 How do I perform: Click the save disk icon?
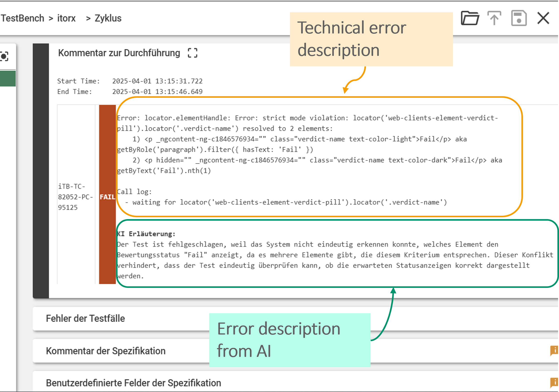[x=519, y=18]
